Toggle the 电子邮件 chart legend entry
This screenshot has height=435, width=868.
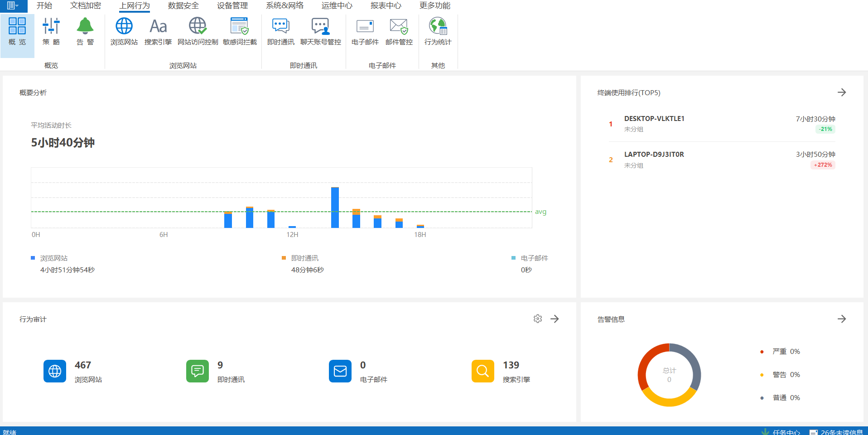tap(530, 258)
